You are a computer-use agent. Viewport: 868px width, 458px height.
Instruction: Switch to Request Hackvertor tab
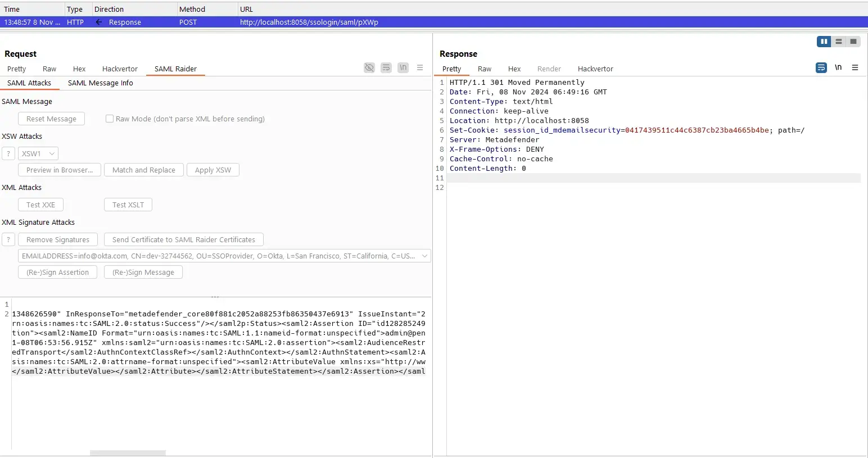tap(120, 69)
